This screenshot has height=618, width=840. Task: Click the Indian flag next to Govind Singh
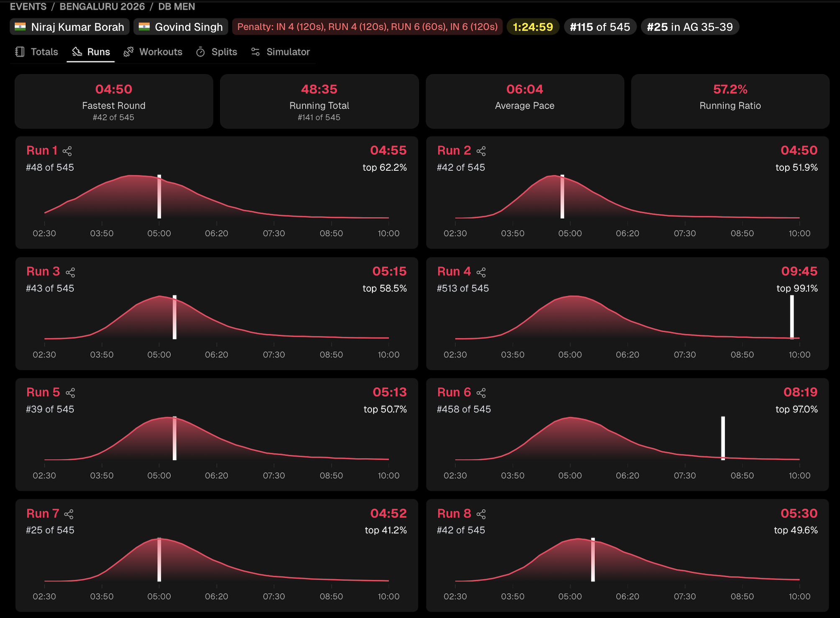pos(144,27)
